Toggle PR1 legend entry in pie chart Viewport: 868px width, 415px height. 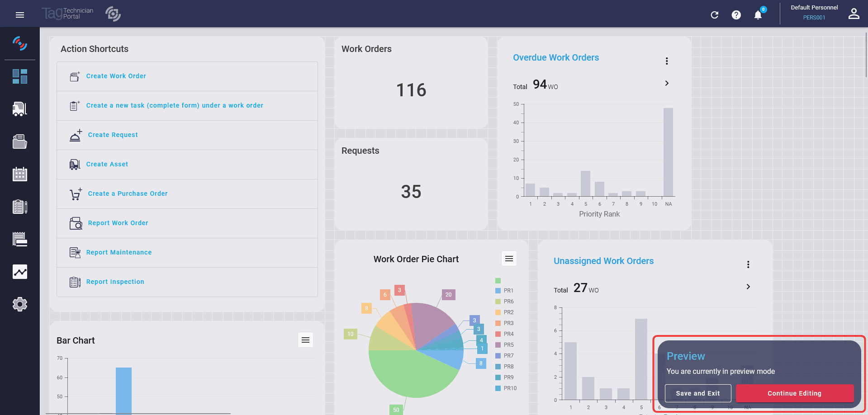504,291
